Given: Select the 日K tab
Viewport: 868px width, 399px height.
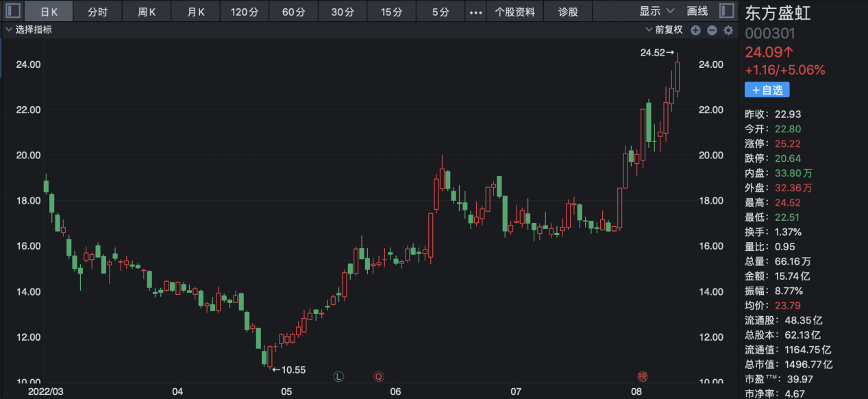Looking at the screenshot, I should pyautogui.click(x=49, y=12).
